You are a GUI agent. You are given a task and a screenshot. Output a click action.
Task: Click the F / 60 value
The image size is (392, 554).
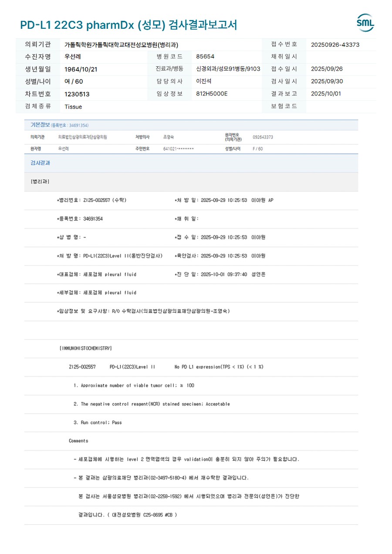tap(258, 149)
